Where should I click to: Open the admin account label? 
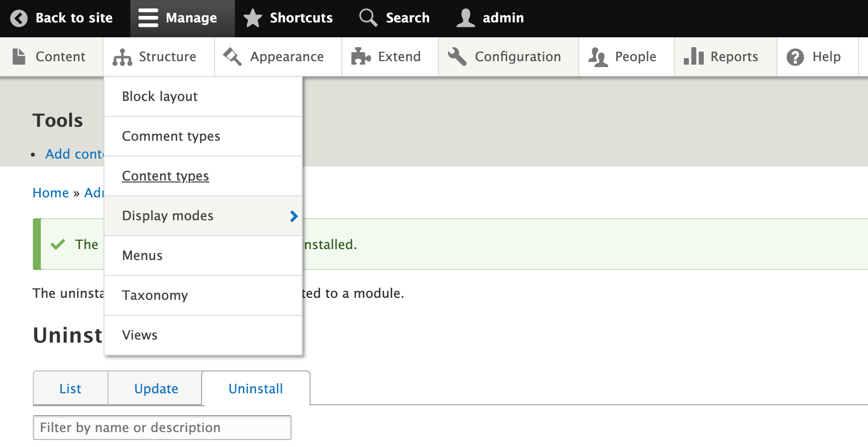pos(503,18)
